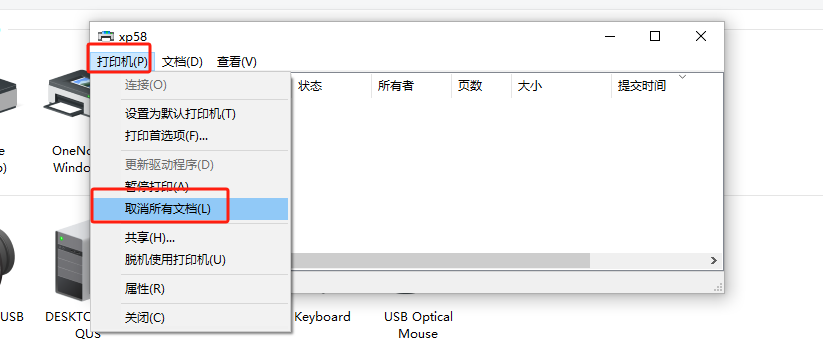Minimize the xp58 print queue window
Image resolution: width=823 pixels, height=360 pixels.
(609, 36)
